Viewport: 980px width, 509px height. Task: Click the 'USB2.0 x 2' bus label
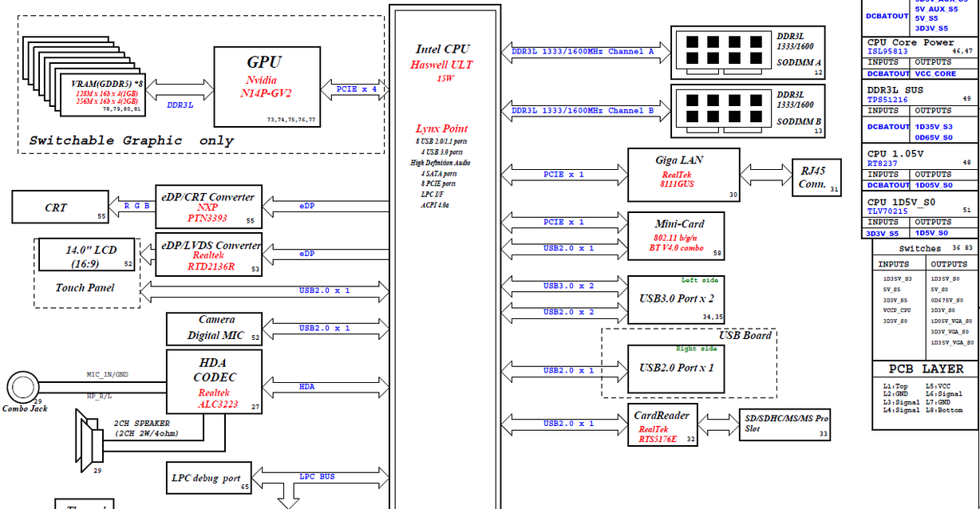pyautogui.click(x=568, y=312)
